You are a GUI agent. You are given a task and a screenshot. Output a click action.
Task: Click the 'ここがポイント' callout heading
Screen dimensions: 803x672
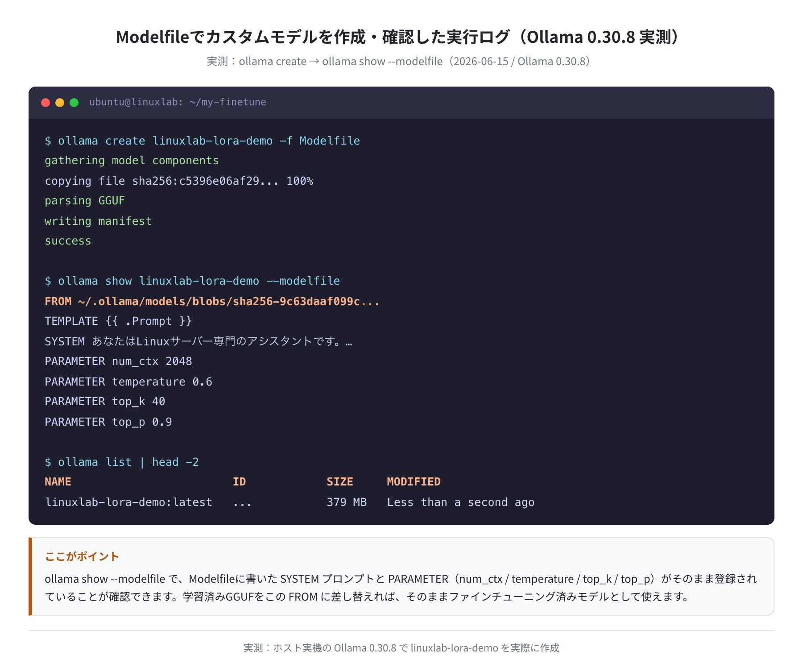[82, 556]
